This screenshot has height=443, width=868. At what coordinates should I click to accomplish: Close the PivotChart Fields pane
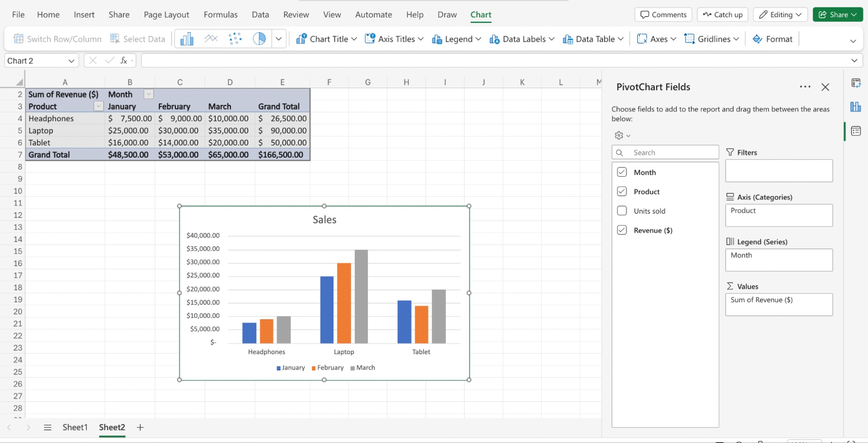tap(825, 87)
